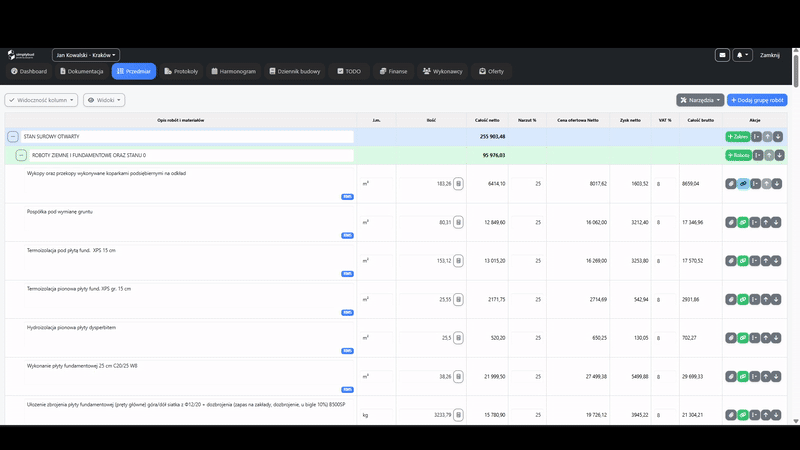The height and width of the screenshot is (450, 800).
Task: Open more options menu for STAN SUROWY OTWARTY
Action: coord(757,137)
